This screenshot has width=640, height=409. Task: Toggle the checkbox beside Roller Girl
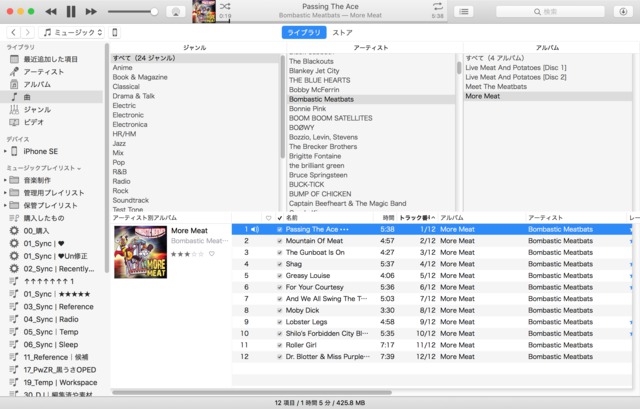click(280, 345)
